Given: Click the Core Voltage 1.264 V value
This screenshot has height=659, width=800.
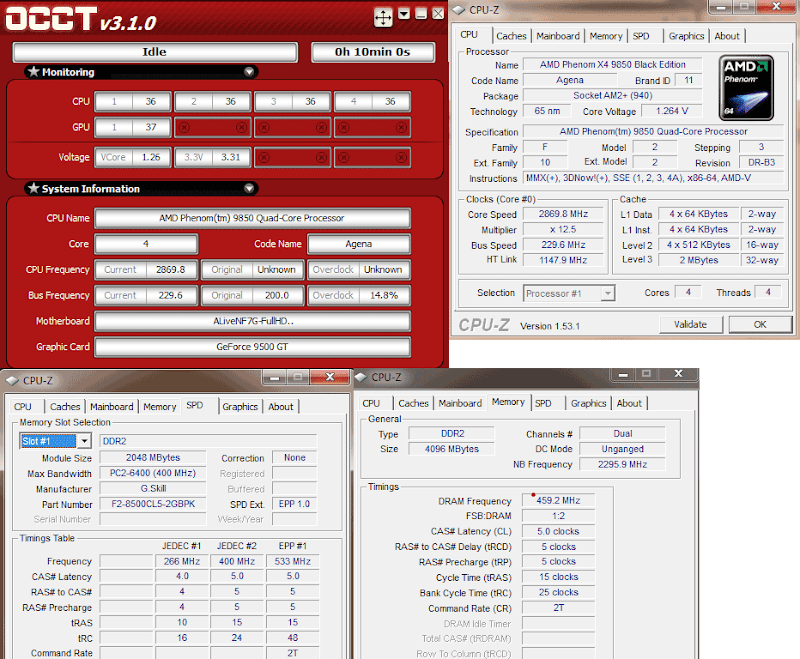Looking at the screenshot, I should tap(672, 111).
